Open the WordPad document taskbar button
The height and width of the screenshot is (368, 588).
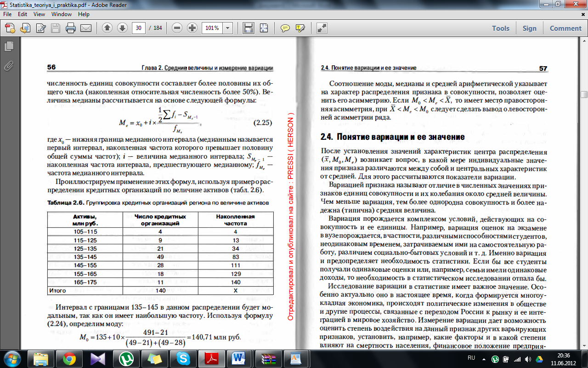pyautogui.click(x=295, y=358)
